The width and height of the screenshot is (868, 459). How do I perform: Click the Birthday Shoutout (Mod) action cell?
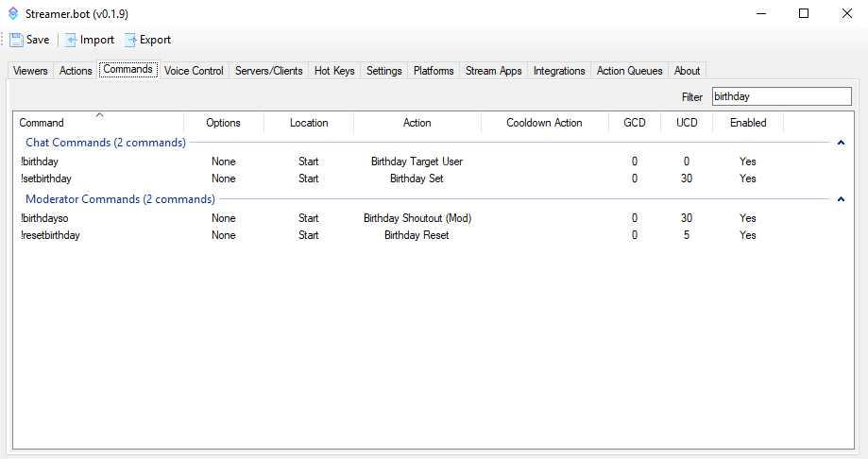417,218
